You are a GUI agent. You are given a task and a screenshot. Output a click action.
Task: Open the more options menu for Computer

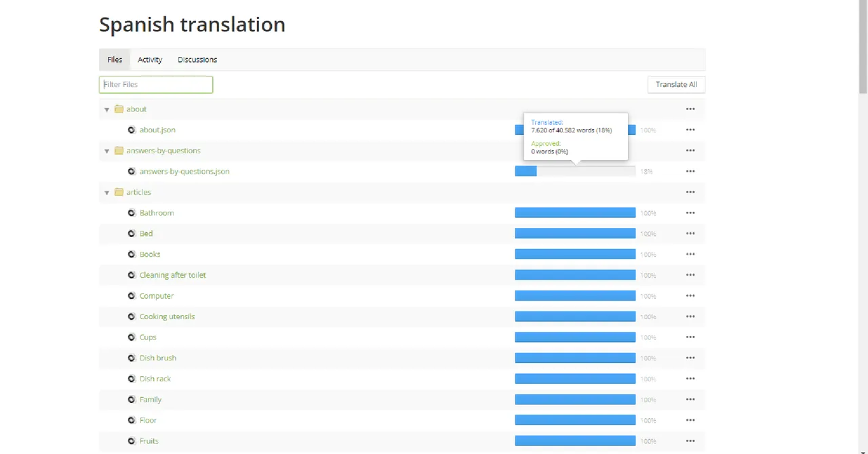click(x=690, y=296)
